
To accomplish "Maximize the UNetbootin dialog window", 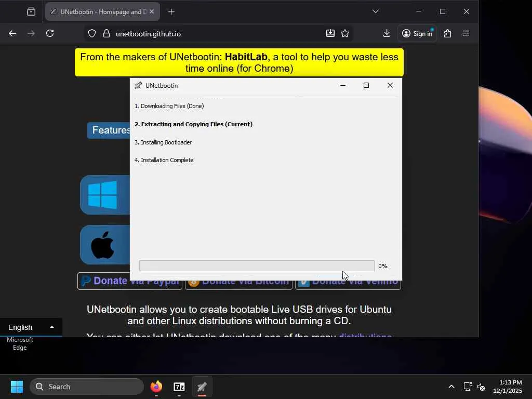I will pos(366,86).
